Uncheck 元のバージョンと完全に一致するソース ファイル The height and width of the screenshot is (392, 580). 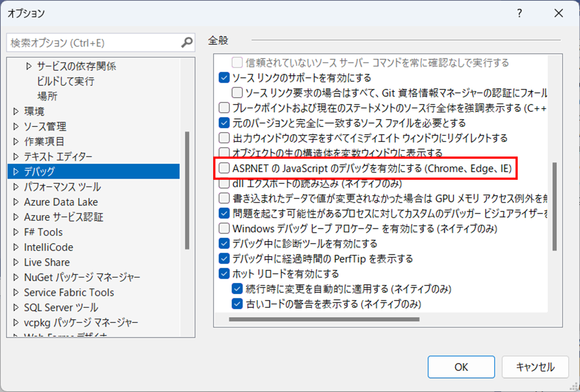pyautogui.click(x=224, y=123)
